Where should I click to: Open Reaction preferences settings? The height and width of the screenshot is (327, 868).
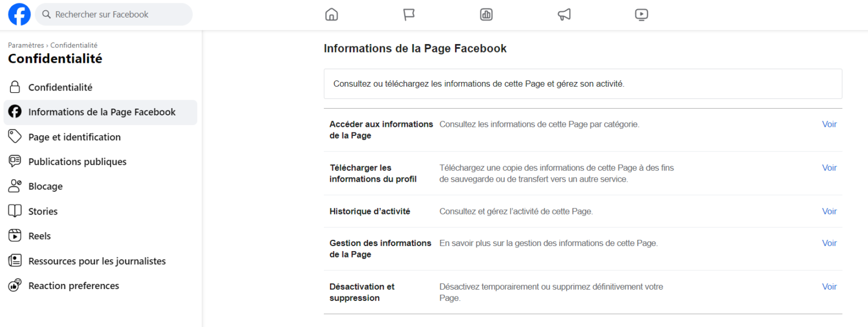pyautogui.click(x=101, y=286)
